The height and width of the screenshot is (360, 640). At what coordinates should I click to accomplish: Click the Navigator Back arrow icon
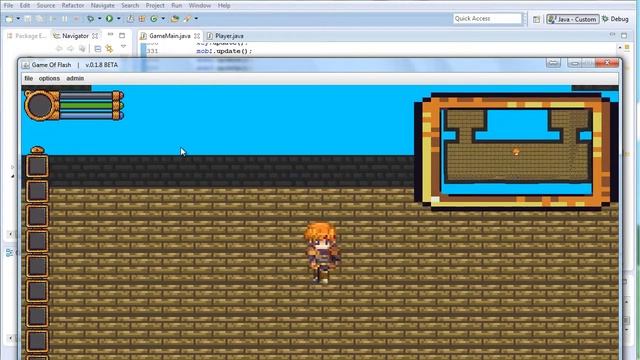pyautogui.click(x=59, y=49)
